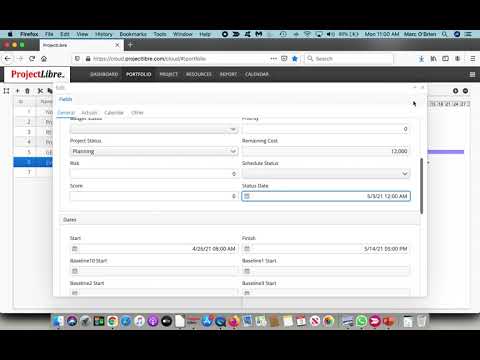This screenshot has height=360, width=480.
Task: Open the Schedule Status dropdown
Action: [326, 174]
